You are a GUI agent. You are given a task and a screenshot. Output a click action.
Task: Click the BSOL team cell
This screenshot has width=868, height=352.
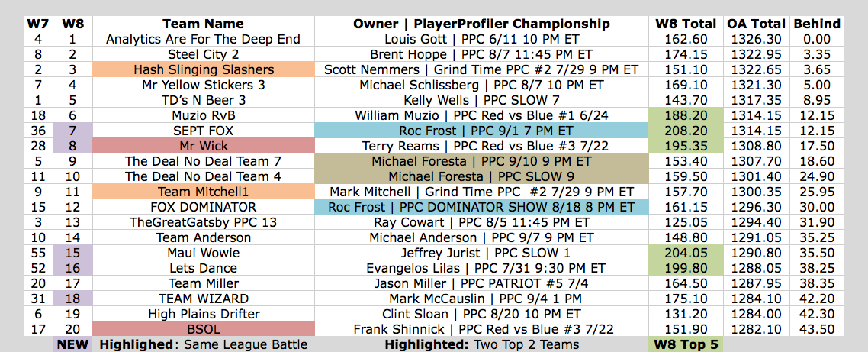pos(203,329)
